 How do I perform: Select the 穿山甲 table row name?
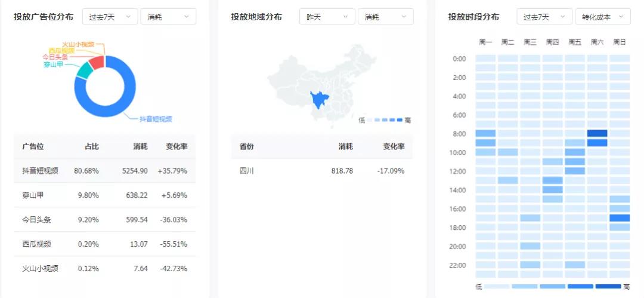(x=33, y=195)
